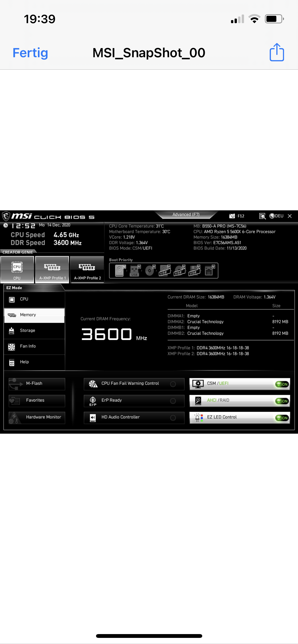Open the CPU tab in EZ Mode

[34, 299]
